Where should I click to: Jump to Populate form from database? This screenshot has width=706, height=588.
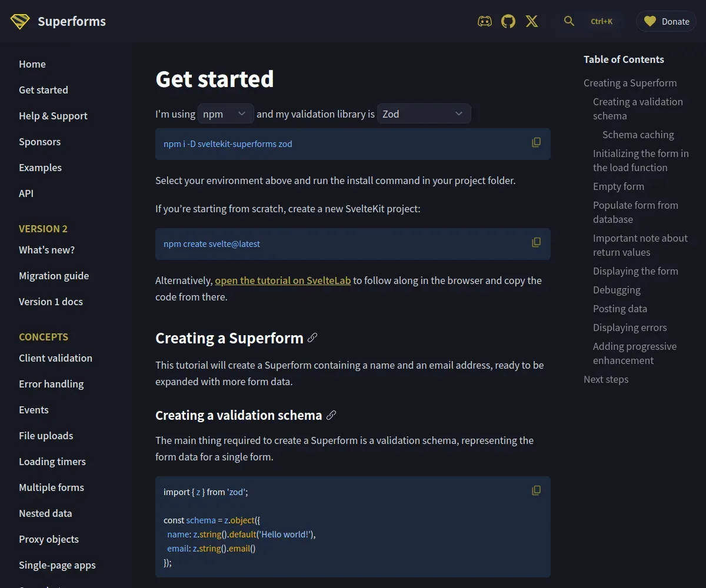click(635, 212)
